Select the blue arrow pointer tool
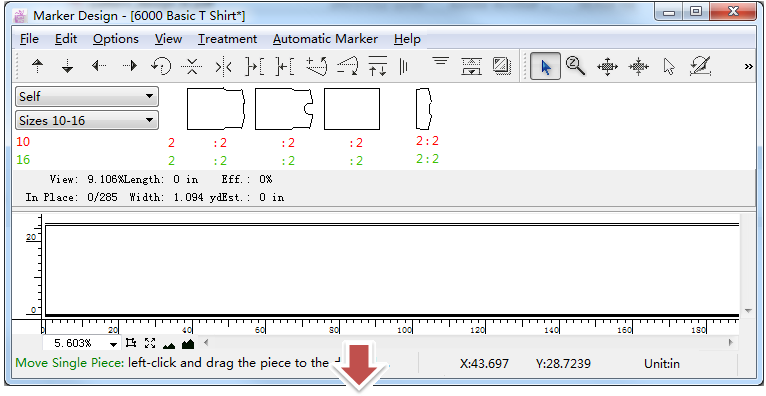Screen dimensions: 766x396 [545, 66]
